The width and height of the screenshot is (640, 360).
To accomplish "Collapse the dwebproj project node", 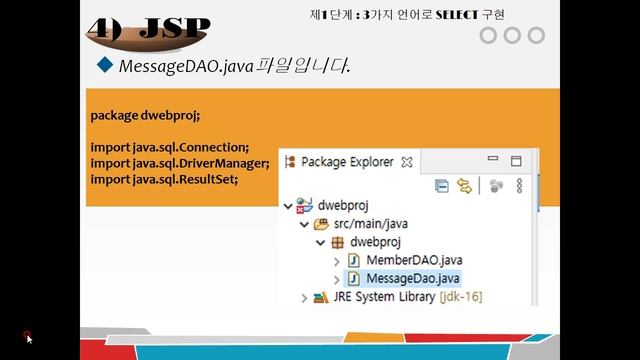I will [x=288, y=206].
